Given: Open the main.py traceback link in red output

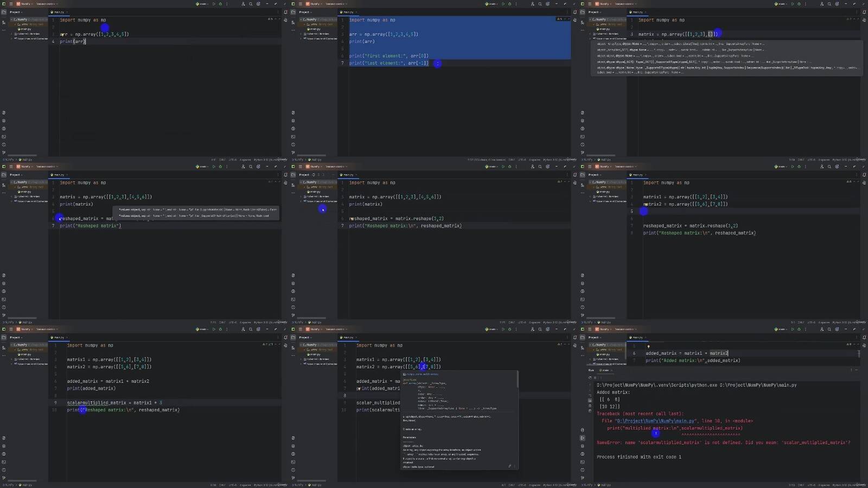Looking at the screenshot, I should click(655, 421).
